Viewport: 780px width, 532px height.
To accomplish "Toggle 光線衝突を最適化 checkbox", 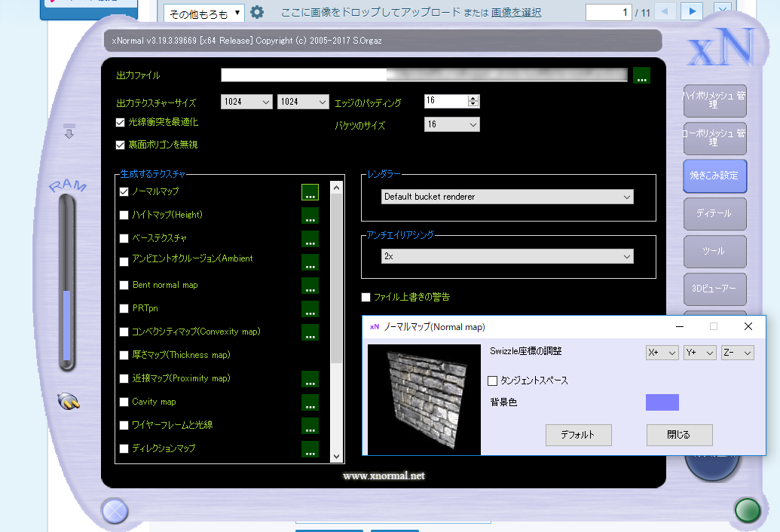I will [120, 122].
